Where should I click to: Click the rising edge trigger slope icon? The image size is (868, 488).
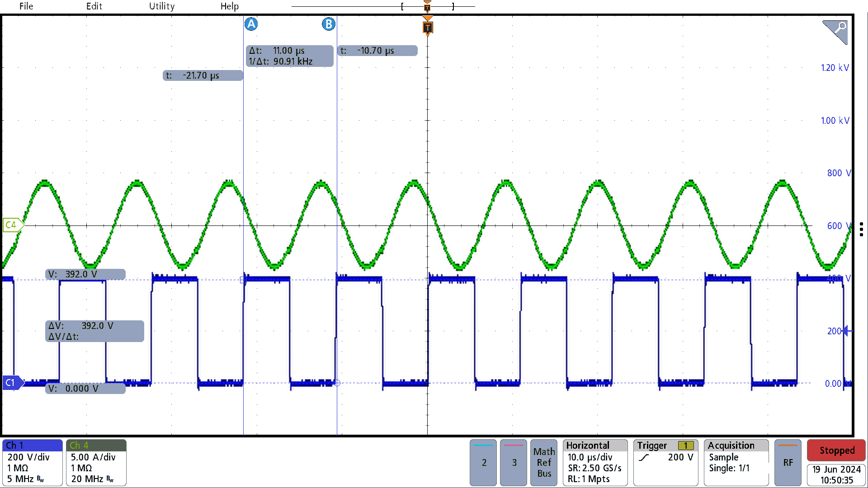(x=644, y=458)
